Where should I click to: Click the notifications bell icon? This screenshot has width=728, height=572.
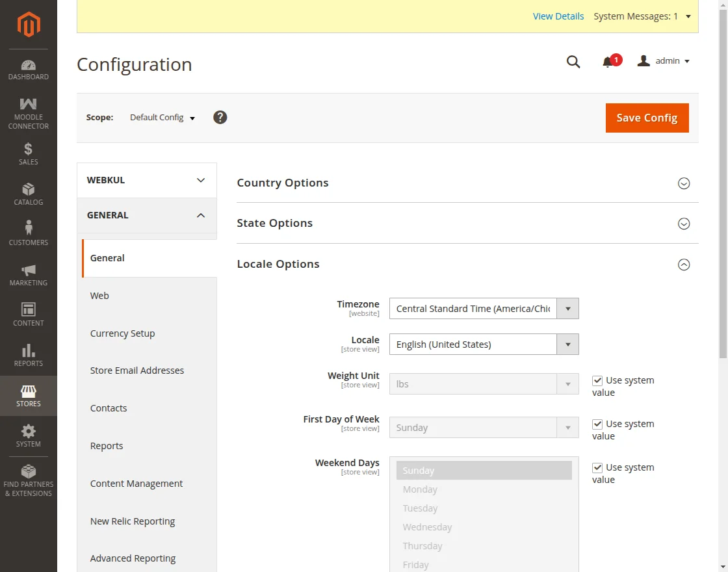coord(608,62)
